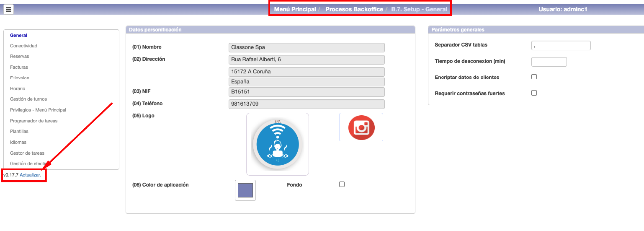Click the red Instagram icon image
The height and width of the screenshot is (231, 644).
[361, 127]
